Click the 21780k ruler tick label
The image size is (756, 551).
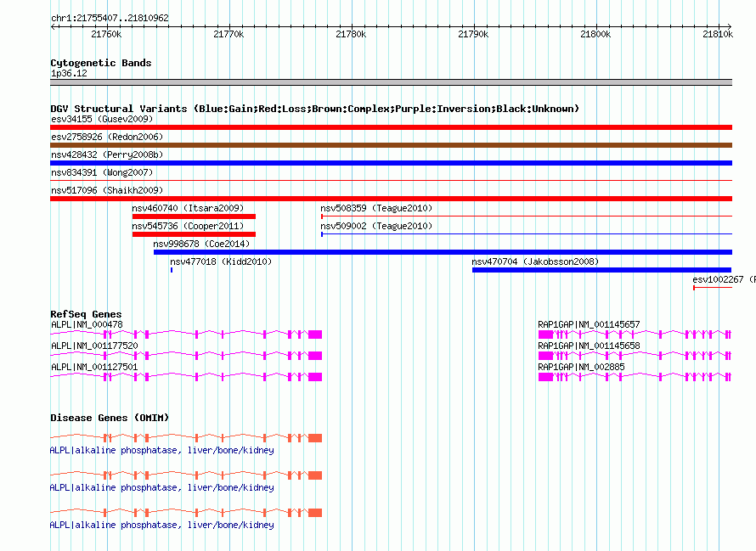(x=351, y=34)
